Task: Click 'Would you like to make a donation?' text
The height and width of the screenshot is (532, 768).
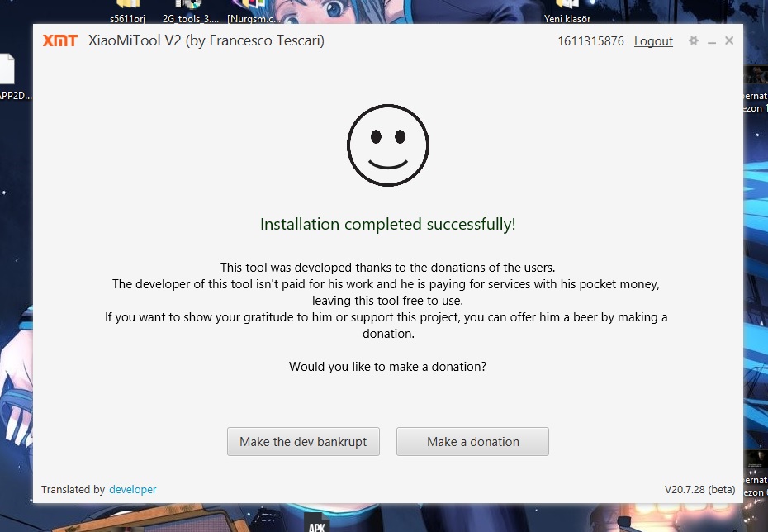Action: tap(387, 367)
